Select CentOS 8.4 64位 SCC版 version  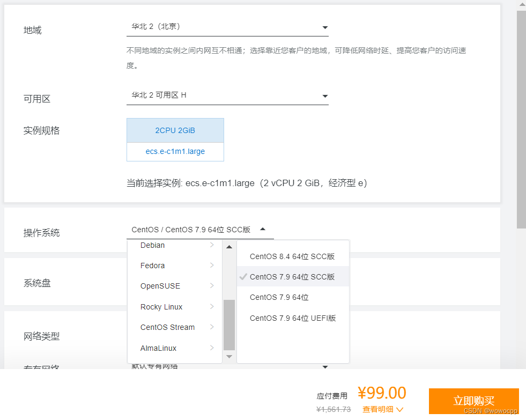pyautogui.click(x=293, y=256)
